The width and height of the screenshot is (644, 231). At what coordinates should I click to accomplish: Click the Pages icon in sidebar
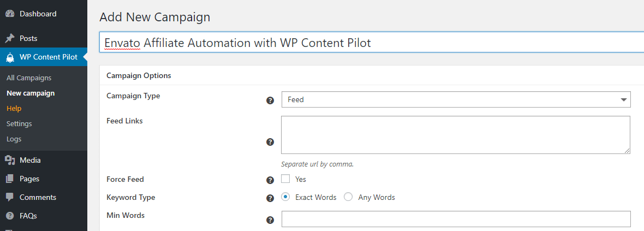[10, 179]
